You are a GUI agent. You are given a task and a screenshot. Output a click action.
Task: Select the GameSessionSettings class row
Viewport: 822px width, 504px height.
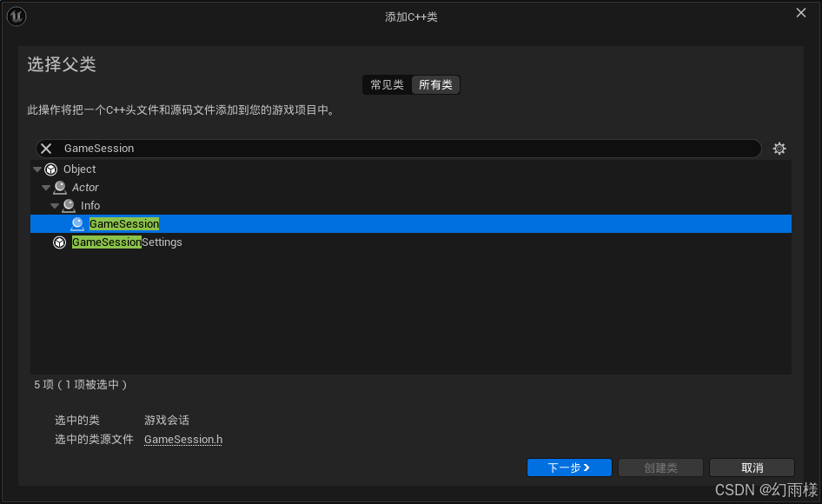tap(410, 242)
